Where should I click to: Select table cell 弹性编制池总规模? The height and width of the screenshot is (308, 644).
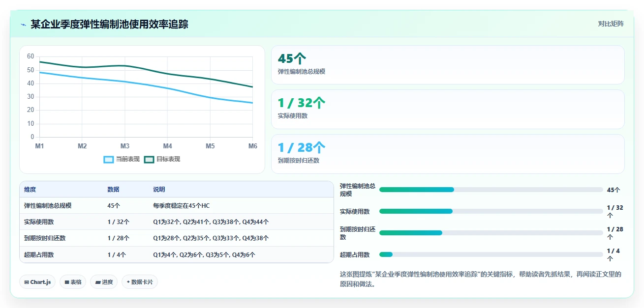click(48, 206)
